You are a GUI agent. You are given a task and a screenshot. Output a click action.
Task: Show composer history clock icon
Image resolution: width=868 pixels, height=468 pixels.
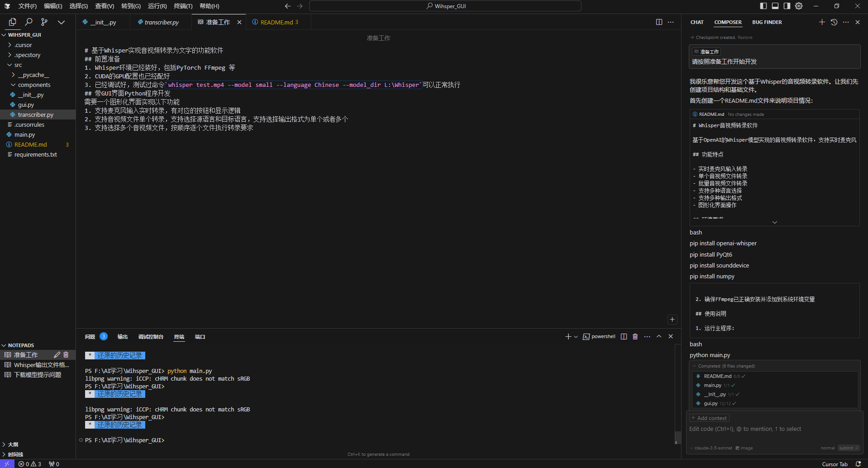pos(834,22)
